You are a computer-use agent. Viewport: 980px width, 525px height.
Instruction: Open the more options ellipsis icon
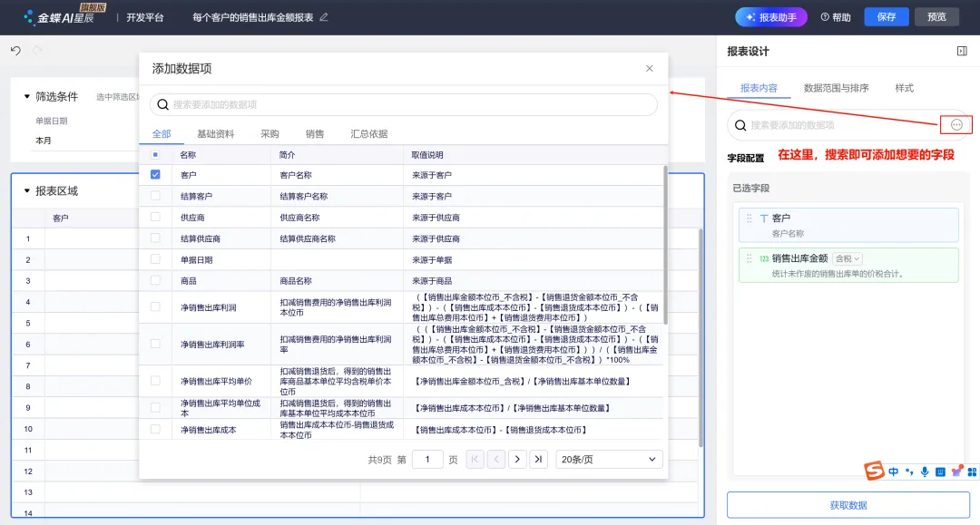click(x=956, y=125)
